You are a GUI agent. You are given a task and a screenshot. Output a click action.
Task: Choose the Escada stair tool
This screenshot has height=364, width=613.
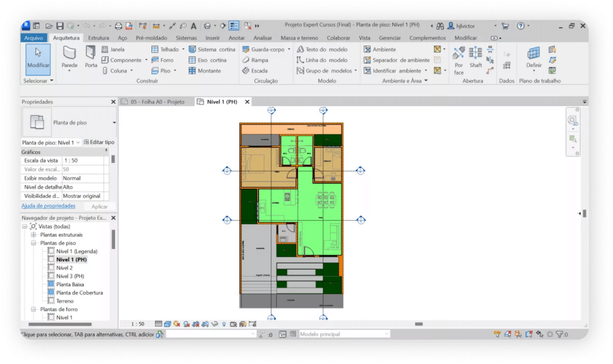tap(255, 71)
